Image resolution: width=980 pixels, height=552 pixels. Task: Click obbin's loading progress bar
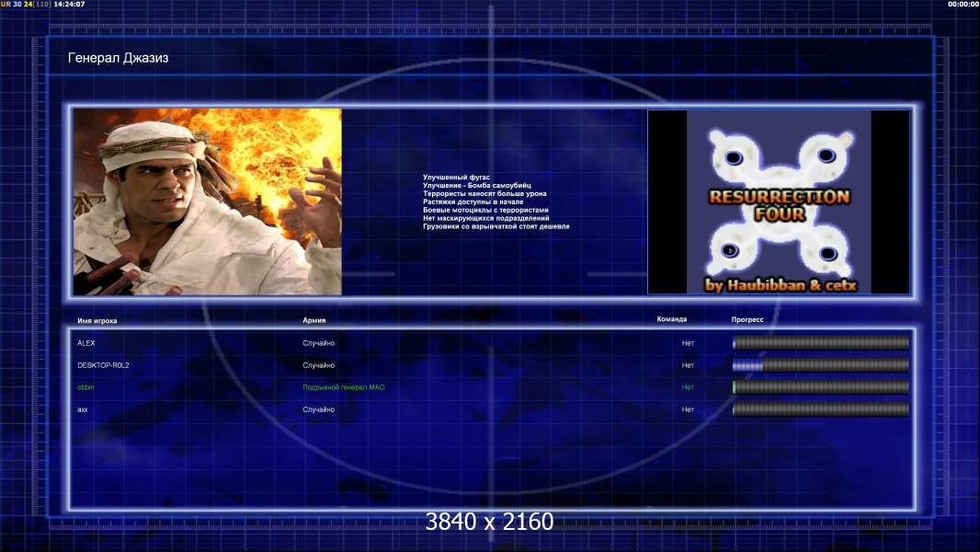pos(821,387)
